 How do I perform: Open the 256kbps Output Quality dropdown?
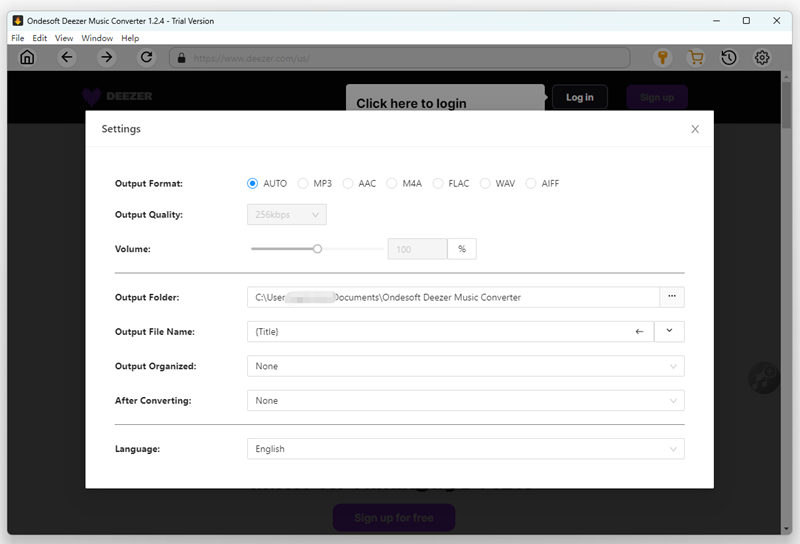[x=287, y=214]
